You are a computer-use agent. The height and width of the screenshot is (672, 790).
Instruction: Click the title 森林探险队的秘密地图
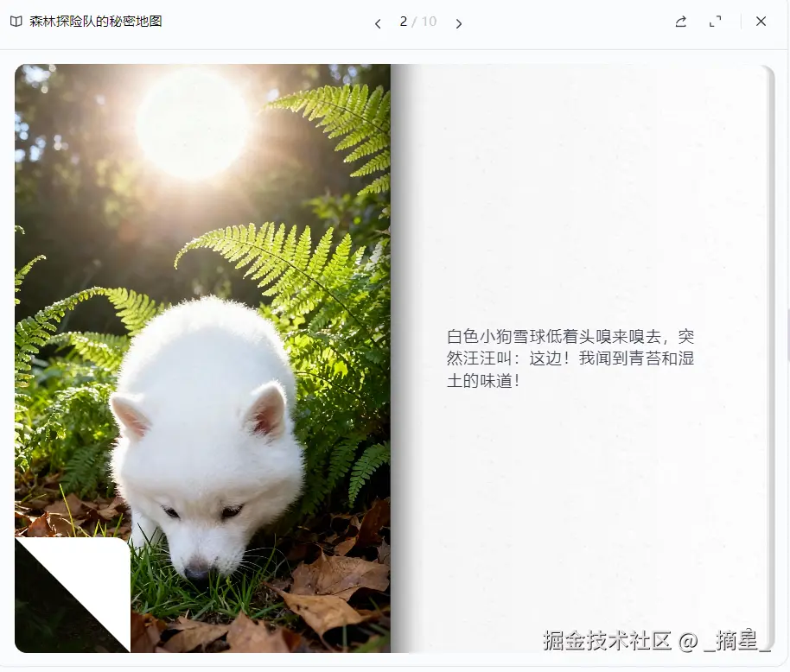tap(96, 21)
